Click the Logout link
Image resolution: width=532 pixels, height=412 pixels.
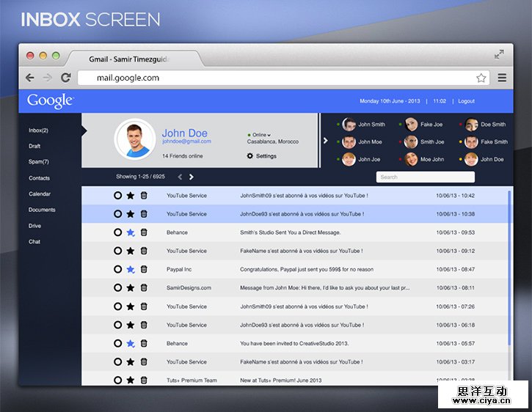pos(466,101)
